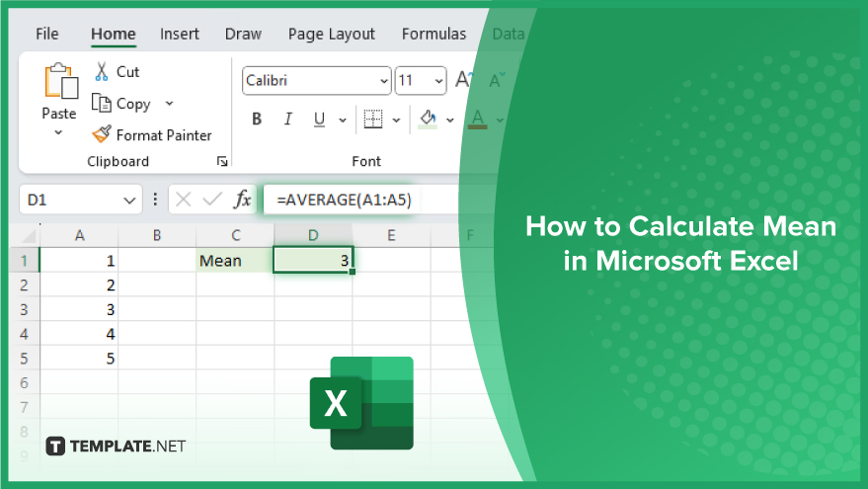Viewport: 868px width, 489px height.
Task: Select row 3 header
Action: [24, 309]
